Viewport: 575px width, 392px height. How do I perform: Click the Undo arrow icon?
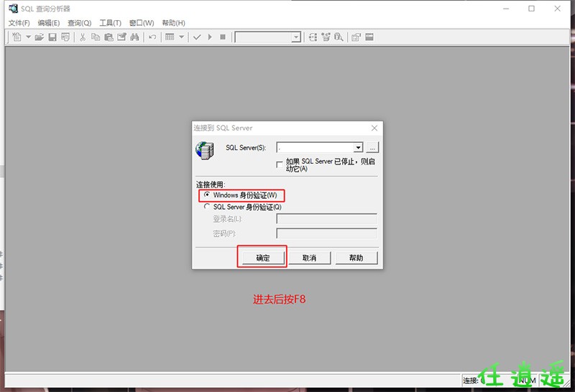(152, 37)
